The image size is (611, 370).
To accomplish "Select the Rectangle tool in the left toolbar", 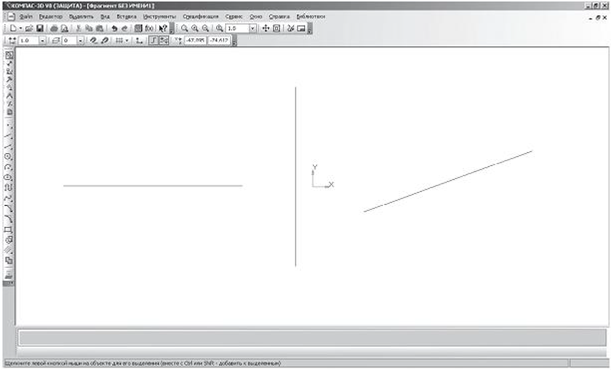I will click(9, 229).
